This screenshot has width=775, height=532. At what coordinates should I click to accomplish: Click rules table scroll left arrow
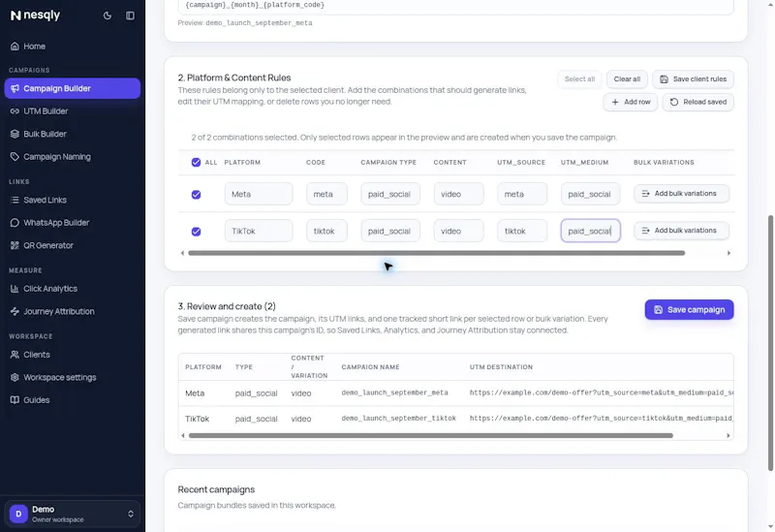(x=182, y=253)
